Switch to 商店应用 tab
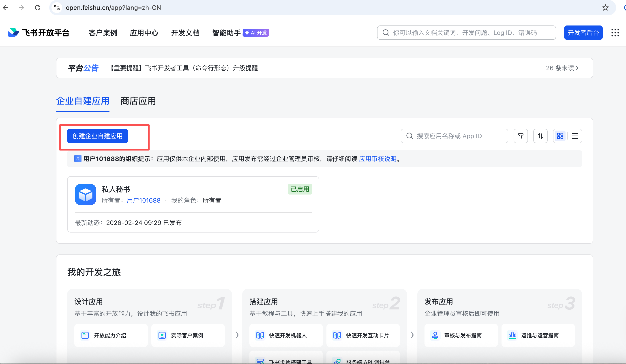Screen dimensions: 626x364 tap(138, 101)
